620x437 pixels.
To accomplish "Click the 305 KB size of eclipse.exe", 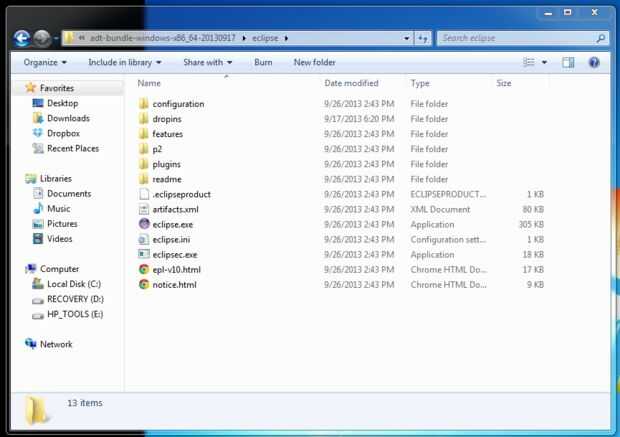I will [531, 224].
